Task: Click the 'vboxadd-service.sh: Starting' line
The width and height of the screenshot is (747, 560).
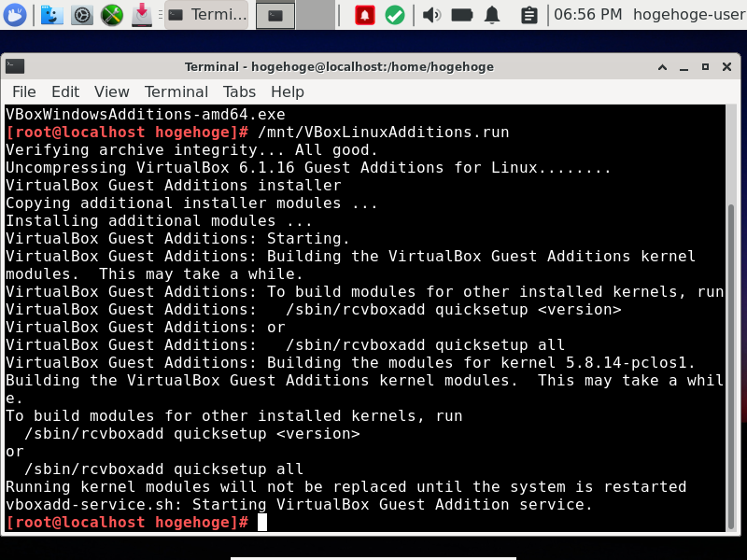Action: [x=299, y=504]
